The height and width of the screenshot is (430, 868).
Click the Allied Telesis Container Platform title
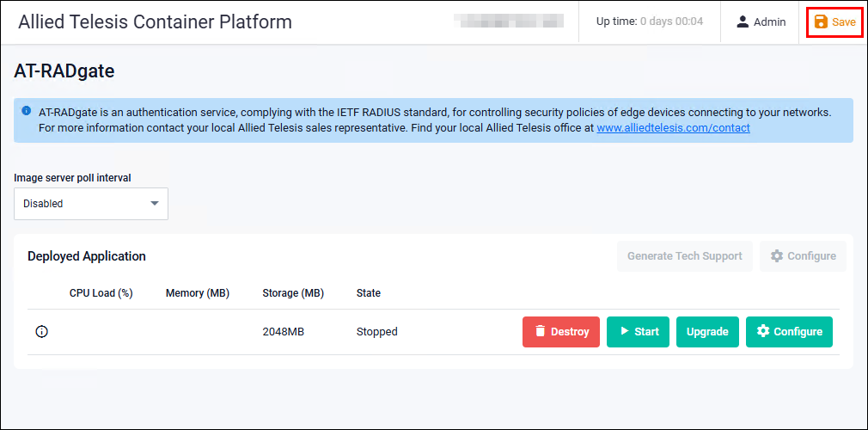[155, 22]
